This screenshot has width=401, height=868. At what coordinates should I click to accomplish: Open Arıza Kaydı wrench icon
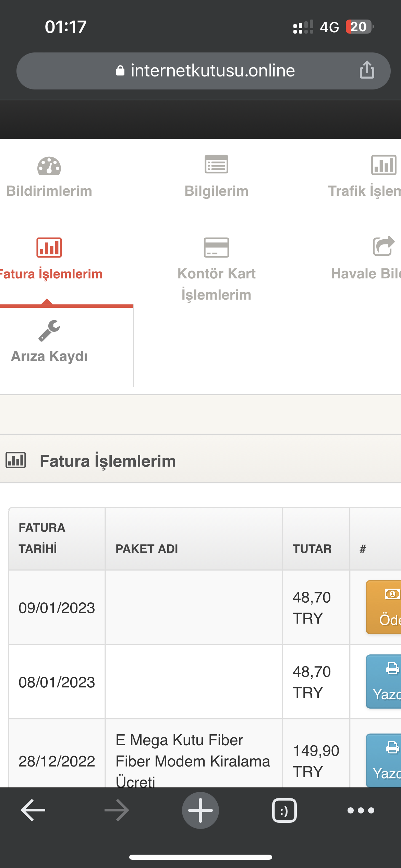click(49, 331)
